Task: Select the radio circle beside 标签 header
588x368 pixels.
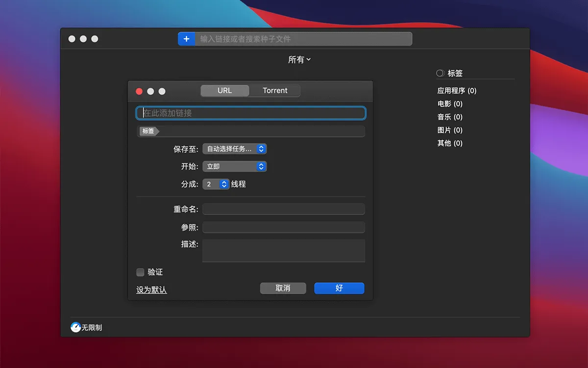Action: [x=440, y=73]
